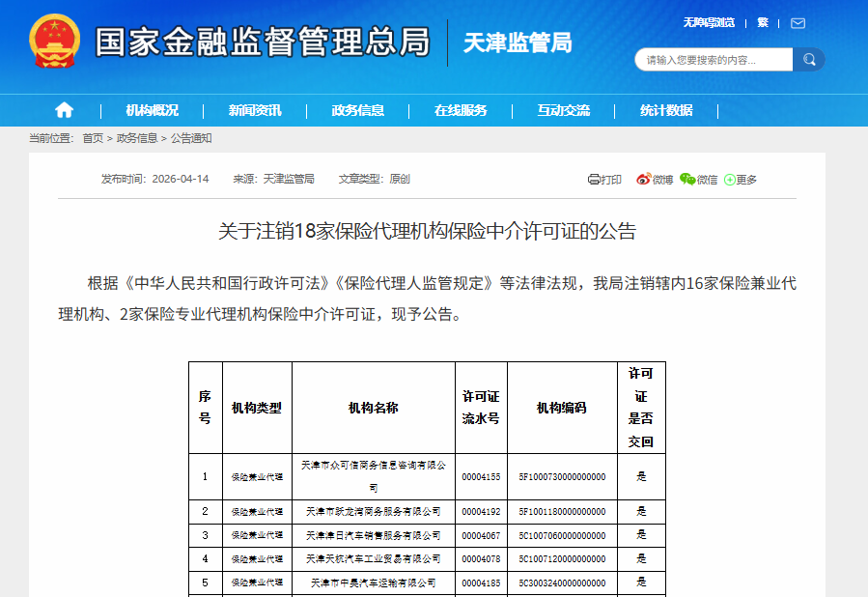Viewport: 868px width, 597px height.
Task: Click the home icon in navigation bar
Action: pos(64,110)
